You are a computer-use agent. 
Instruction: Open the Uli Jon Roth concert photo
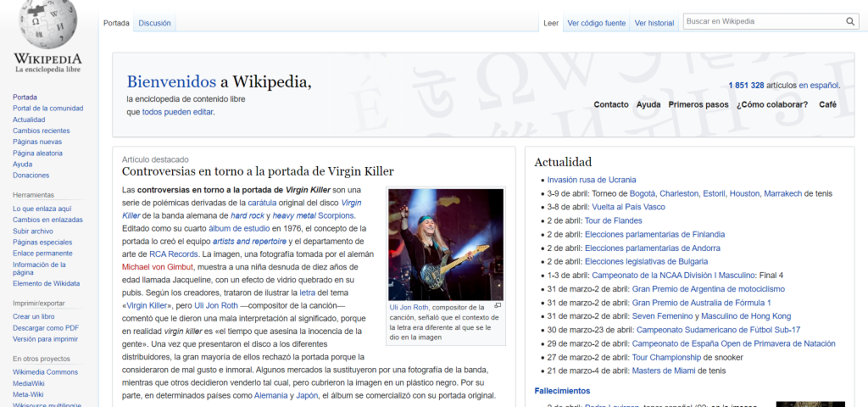446,245
